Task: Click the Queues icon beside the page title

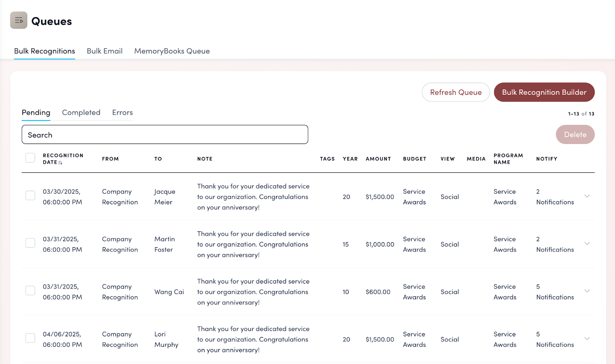Action: (18, 20)
